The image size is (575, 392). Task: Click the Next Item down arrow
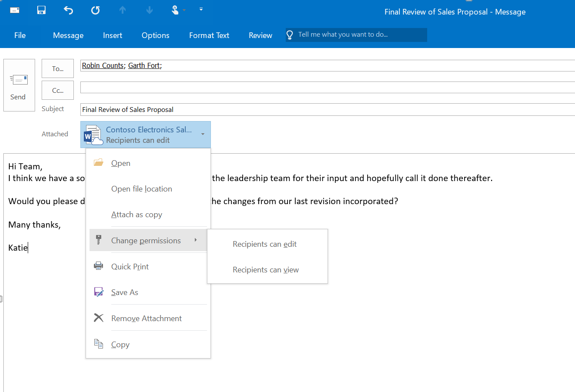(150, 10)
